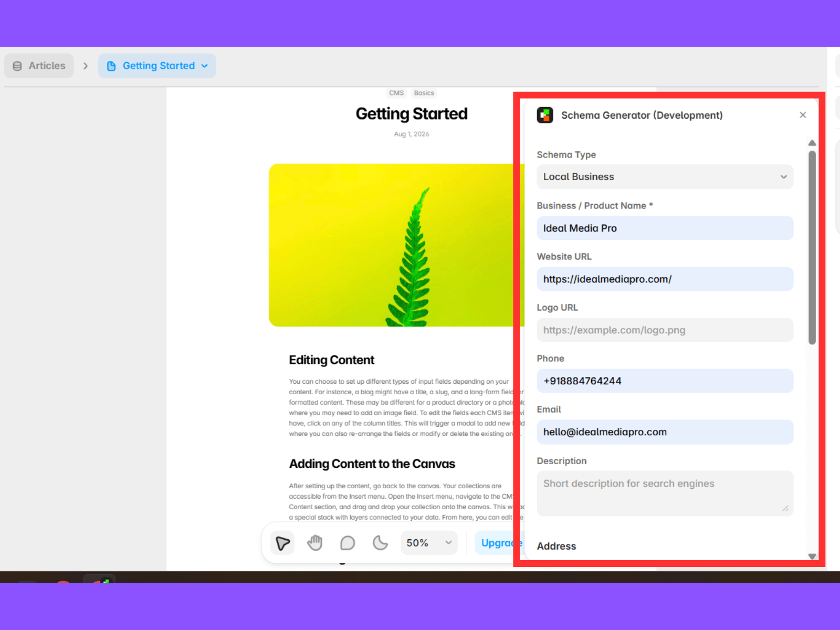Click the Adding Content to the Canvas heading
The height and width of the screenshot is (630, 840).
pos(372,464)
